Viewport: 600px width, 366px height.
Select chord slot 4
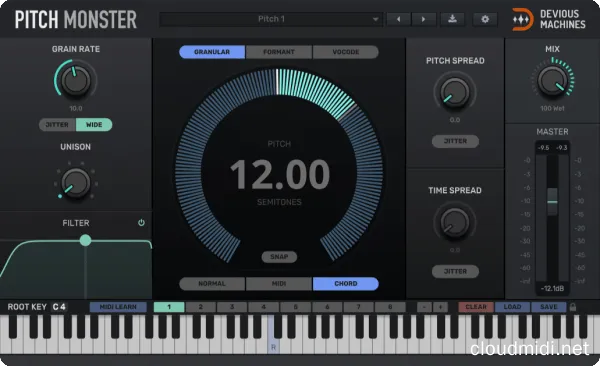(264, 307)
